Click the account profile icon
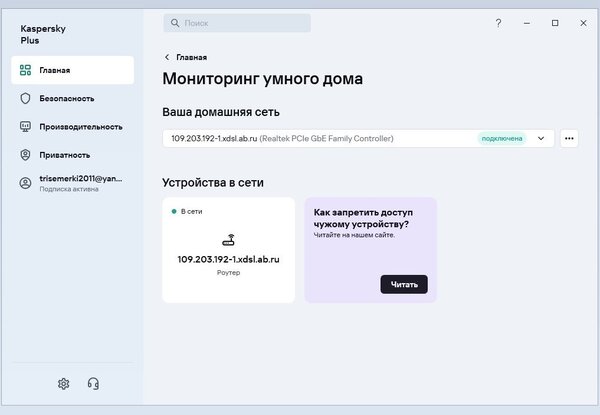 click(25, 183)
